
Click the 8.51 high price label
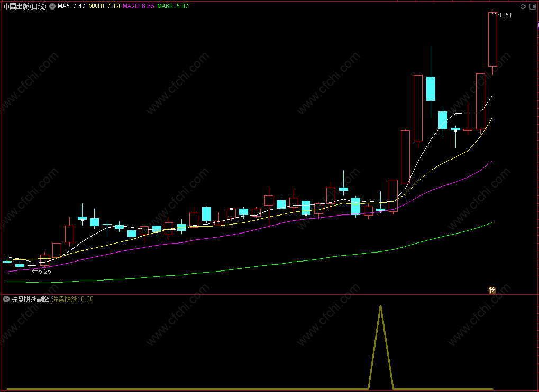506,15
